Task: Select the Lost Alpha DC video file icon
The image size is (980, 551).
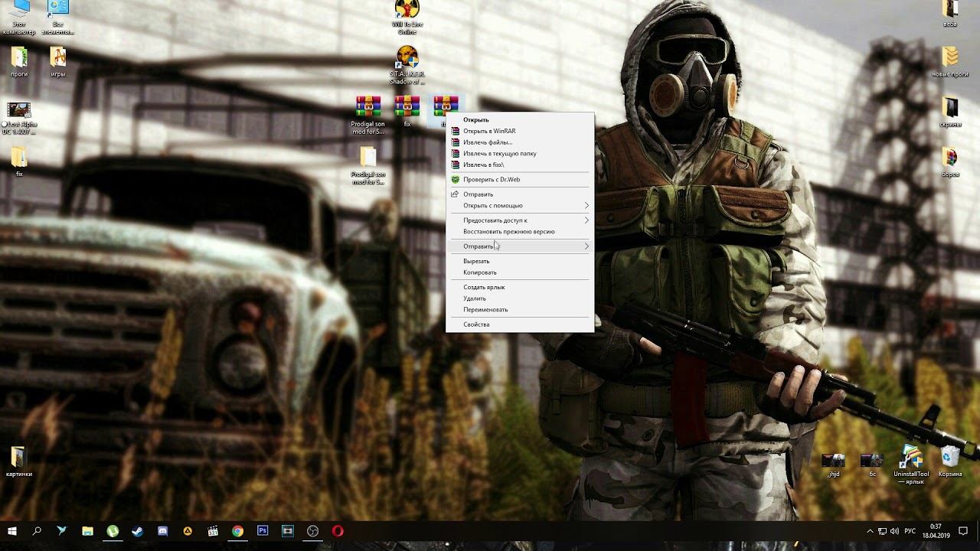Action: 19,110
